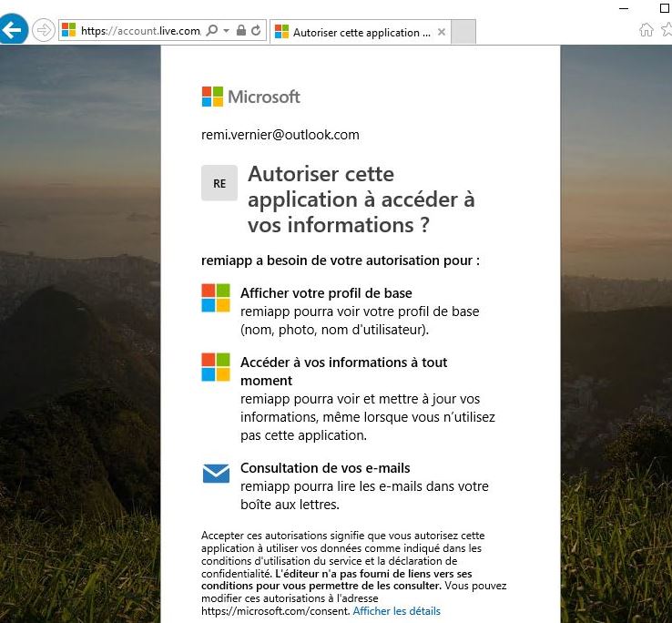Click the icon beside 'Afficher votre profil de base'
Image resolution: width=672 pixels, height=623 pixels.
pyautogui.click(x=216, y=298)
